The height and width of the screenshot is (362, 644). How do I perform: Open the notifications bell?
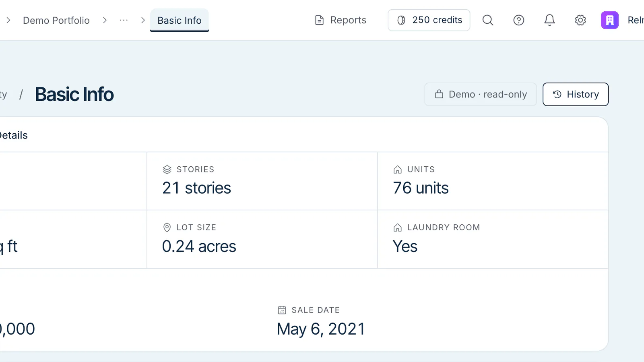(x=549, y=20)
